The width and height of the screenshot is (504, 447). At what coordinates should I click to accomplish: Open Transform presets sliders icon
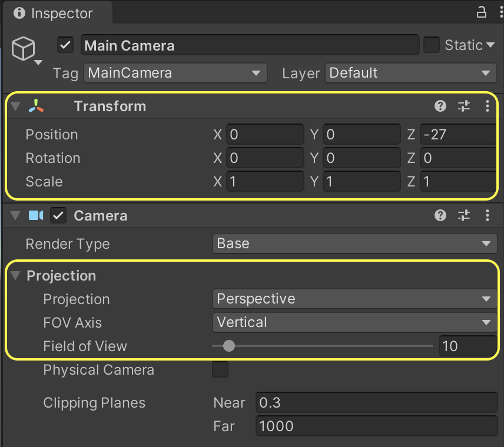tap(464, 106)
